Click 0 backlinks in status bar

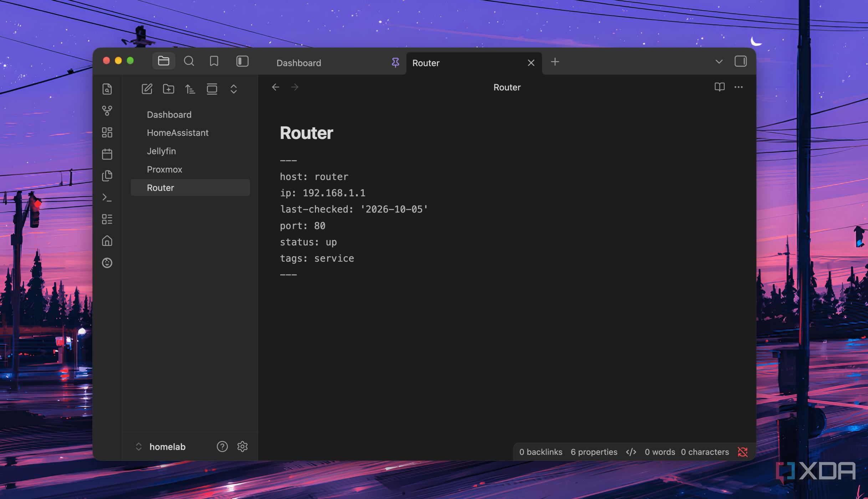coord(541,452)
